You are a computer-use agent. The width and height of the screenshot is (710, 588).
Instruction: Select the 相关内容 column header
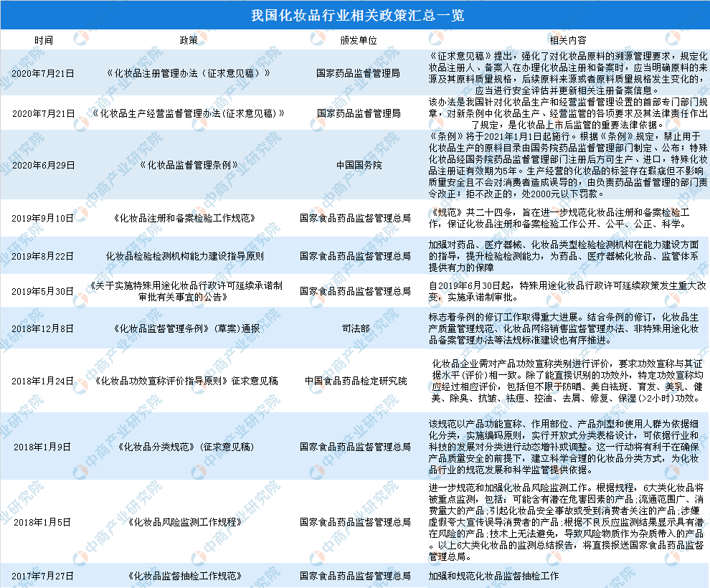[x=568, y=40]
